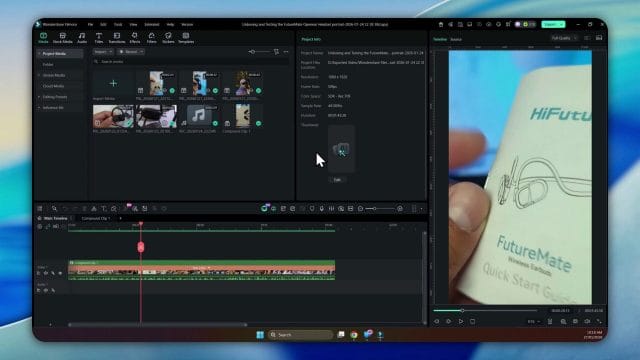Click the audio mixer icon in timeline toolbar
The image size is (640, 360).
[x=331, y=209]
